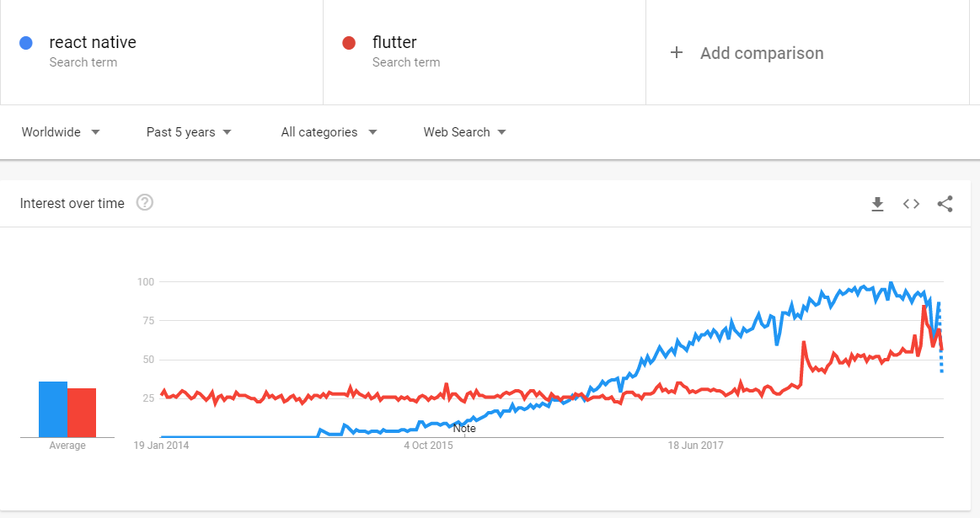
Task: Click the red average bar for flutter
Action: pos(82,413)
